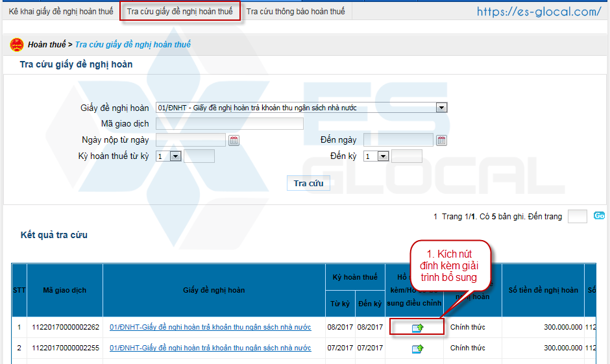Open calendar picker for 'Ngày nộp từ ngày'
Image resolution: width=610 pixels, height=364 pixels.
234,140
